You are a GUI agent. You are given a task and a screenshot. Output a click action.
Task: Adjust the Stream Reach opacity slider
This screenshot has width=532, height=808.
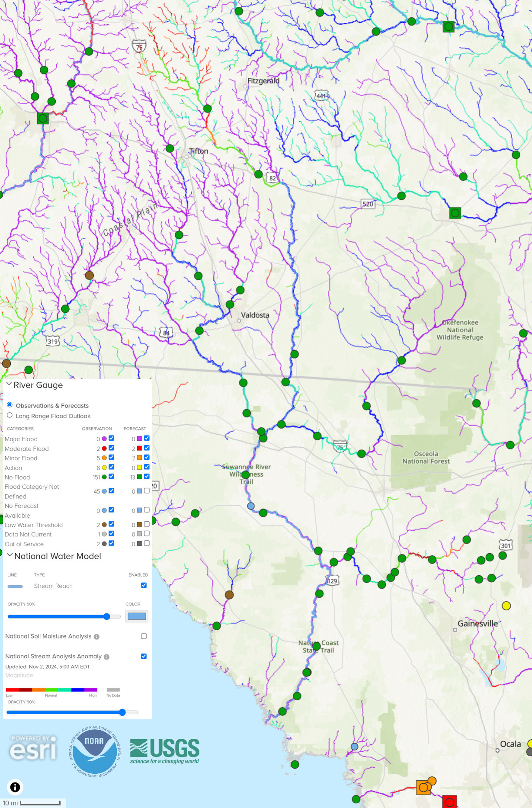[x=64, y=616]
